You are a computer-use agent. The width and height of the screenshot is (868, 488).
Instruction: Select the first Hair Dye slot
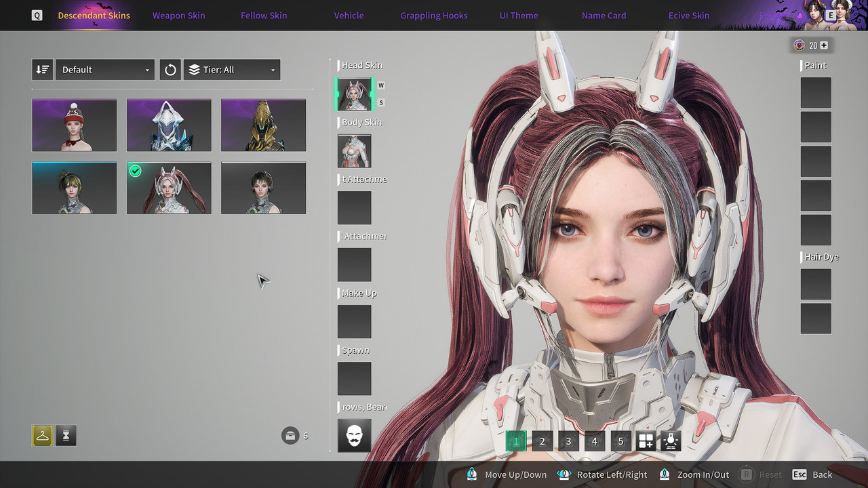coord(816,285)
